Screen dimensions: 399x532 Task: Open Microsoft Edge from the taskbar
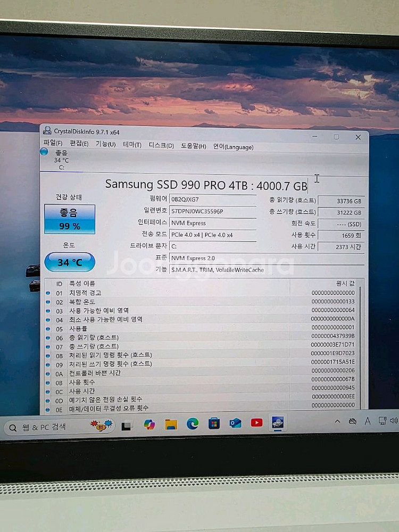(193, 424)
